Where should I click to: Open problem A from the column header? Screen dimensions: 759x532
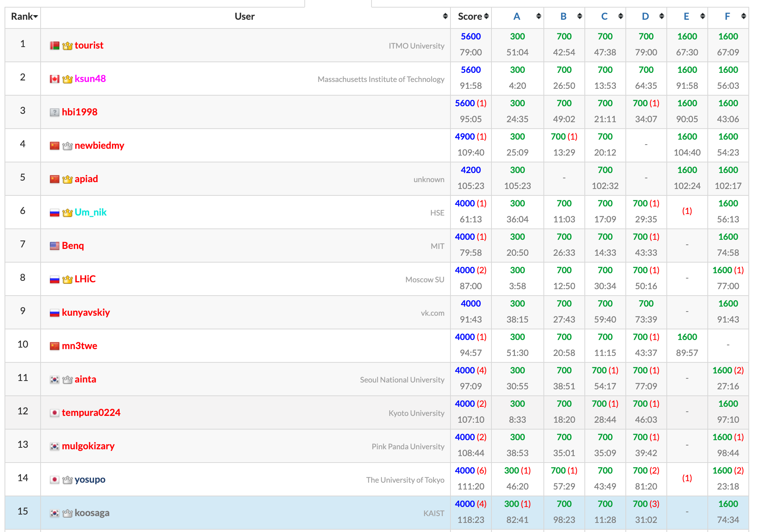coord(516,16)
